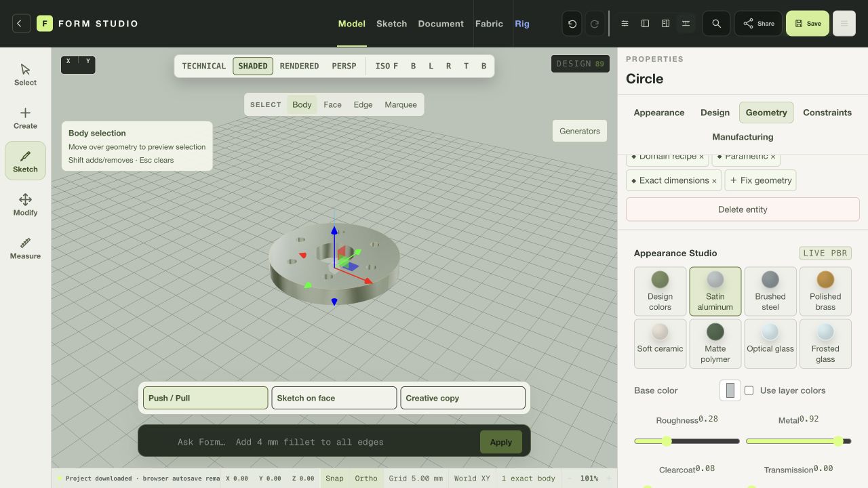
Task: Choose the Sketch on face action
Action: [334, 398]
